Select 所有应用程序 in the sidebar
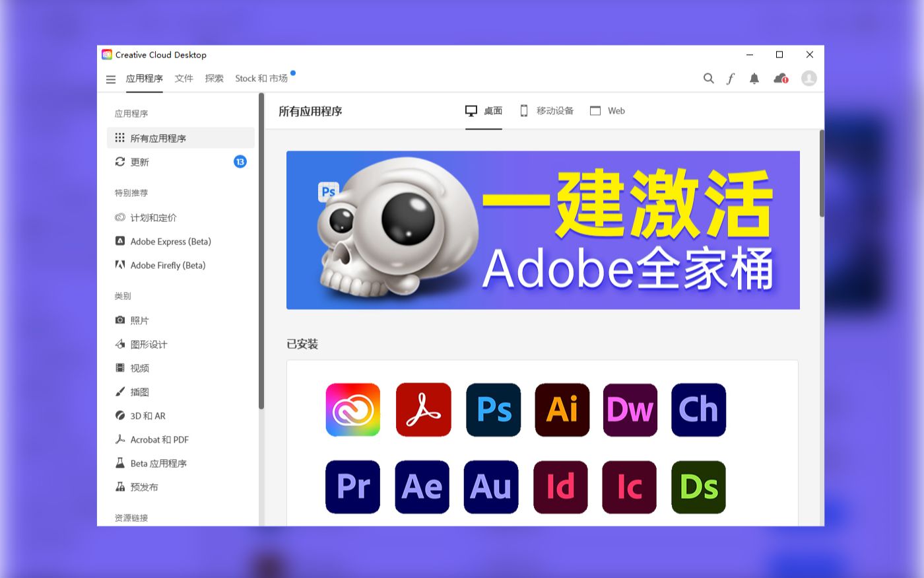 pos(181,138)
